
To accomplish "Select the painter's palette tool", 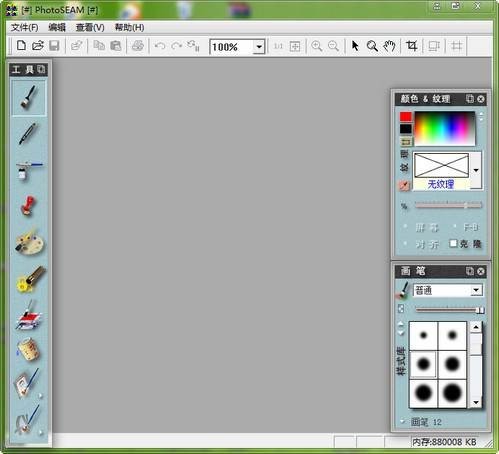I will point(29,242).
